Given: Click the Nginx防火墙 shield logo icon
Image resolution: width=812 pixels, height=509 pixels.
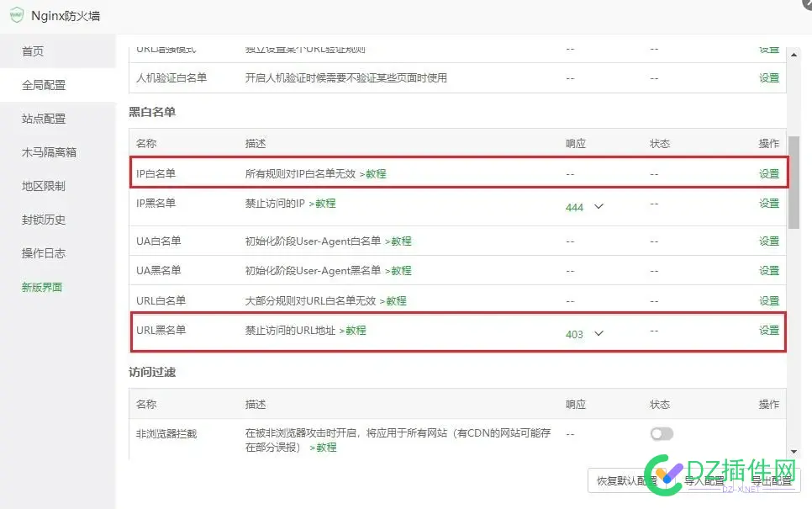Looking at the screenshot, I should [x=17, y=15].
